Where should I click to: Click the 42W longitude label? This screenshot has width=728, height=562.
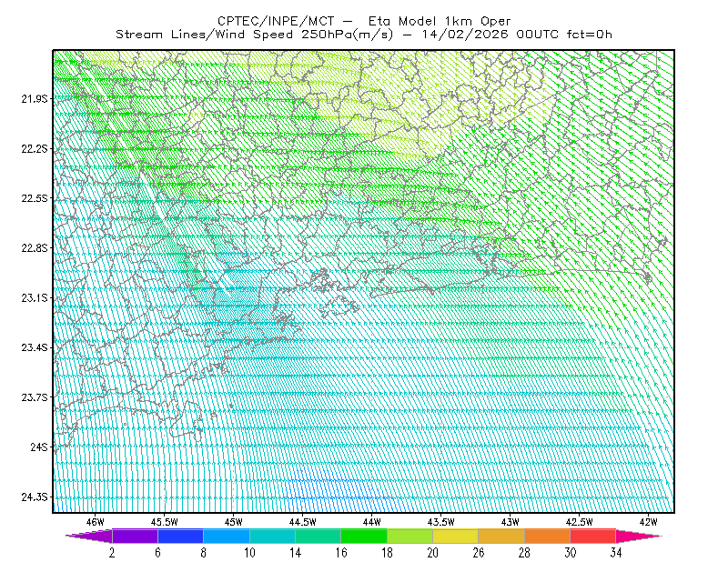pos(648,522)
